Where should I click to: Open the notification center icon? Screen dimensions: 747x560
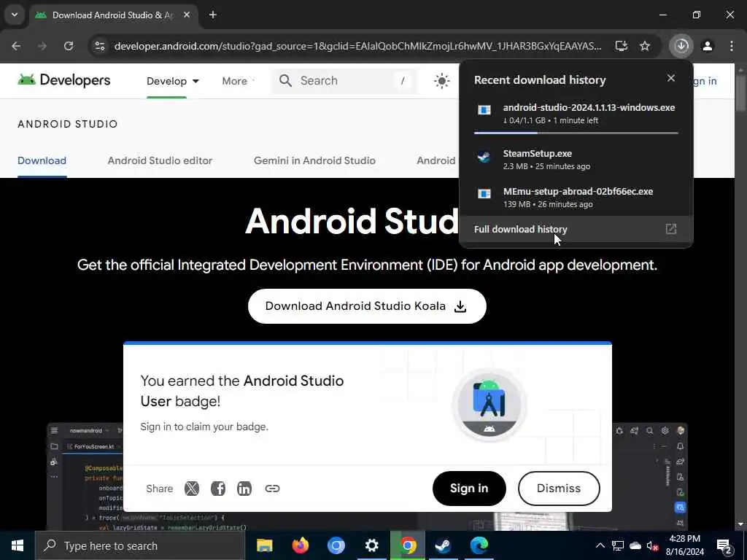pyautogui.click(x=724, y=546)
